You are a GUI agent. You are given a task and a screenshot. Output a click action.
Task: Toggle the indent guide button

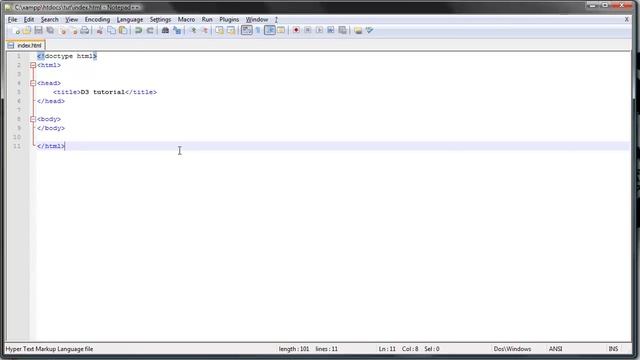(x=270, y=31)
